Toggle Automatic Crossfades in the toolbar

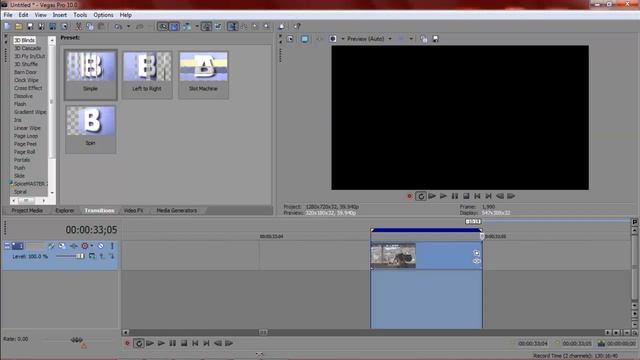coord(174,27)
